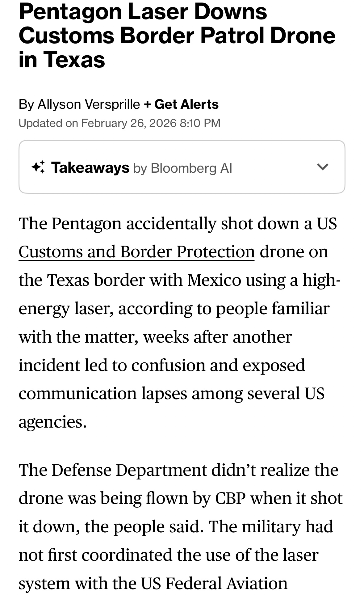The height and width of the screenshot is (604, 364).
Task: Click the "CBP" abbreviation in second paragraph
Action: [230, 498]
